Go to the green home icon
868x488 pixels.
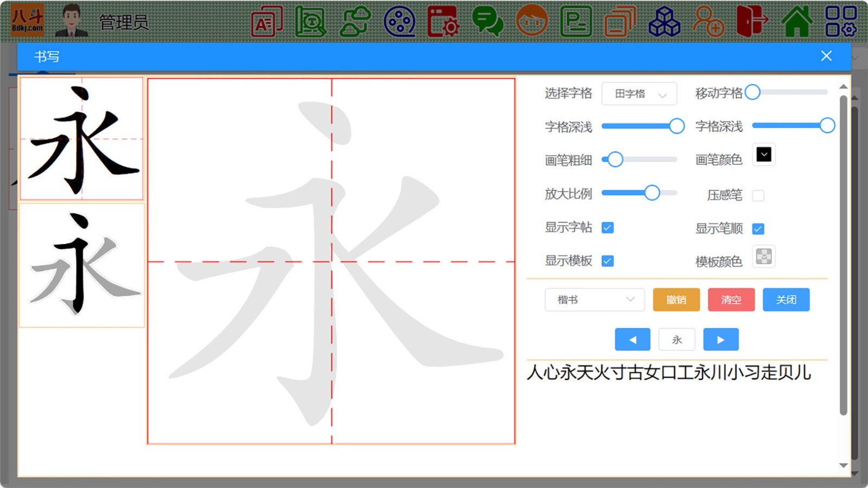pos(796,21)
